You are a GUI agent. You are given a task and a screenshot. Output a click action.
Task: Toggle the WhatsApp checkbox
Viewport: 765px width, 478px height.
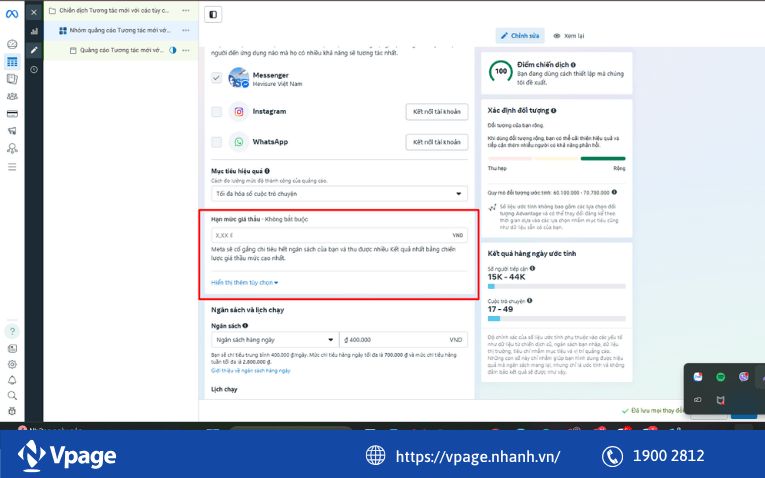coord(217,142)
